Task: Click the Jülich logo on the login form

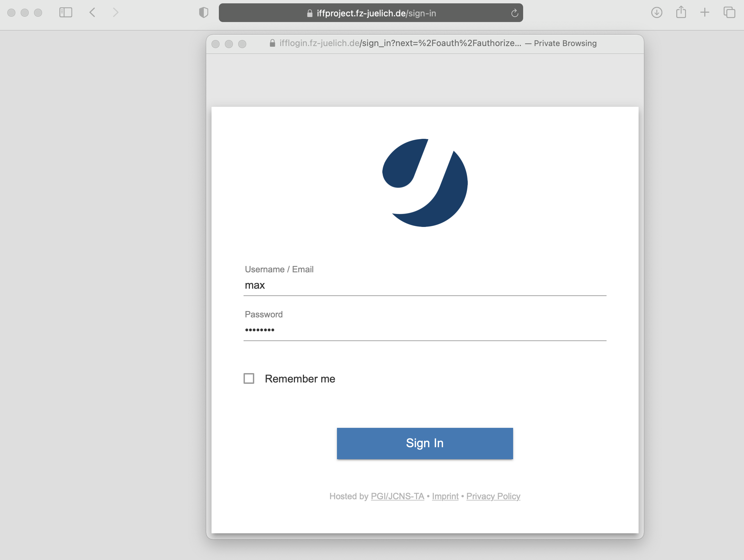Action: pos(425,183)
